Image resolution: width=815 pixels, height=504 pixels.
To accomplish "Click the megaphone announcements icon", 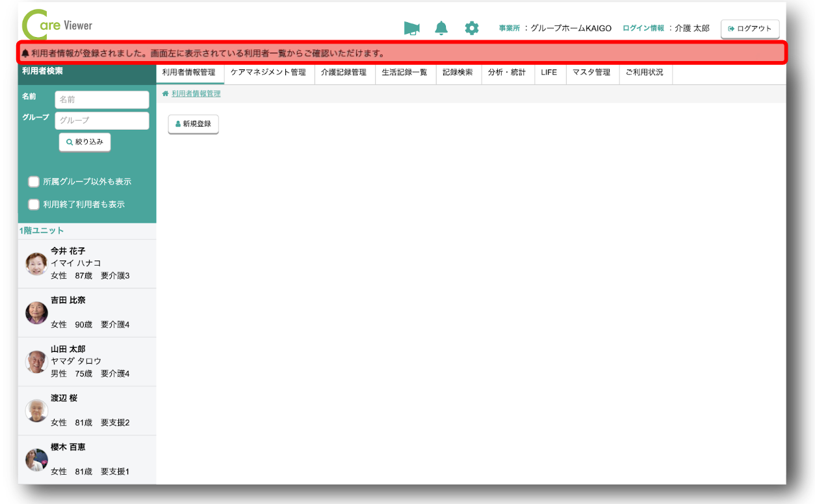I will pos(411,28).
